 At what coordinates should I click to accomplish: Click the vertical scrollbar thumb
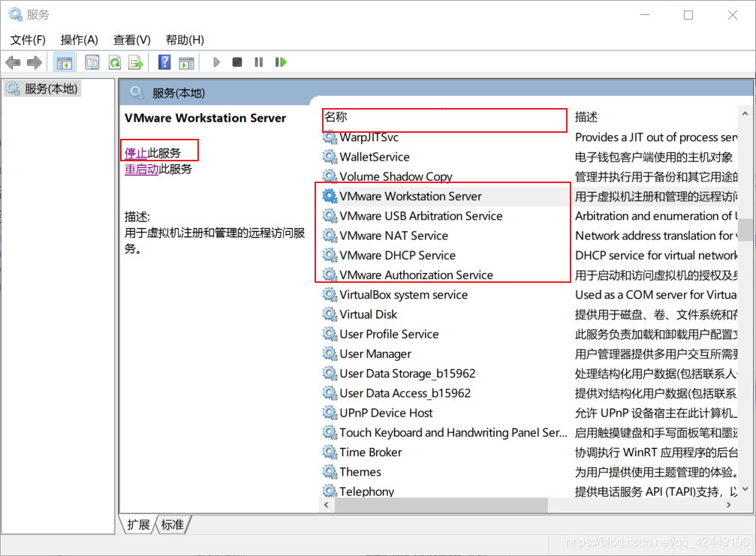tap(745, 230)
